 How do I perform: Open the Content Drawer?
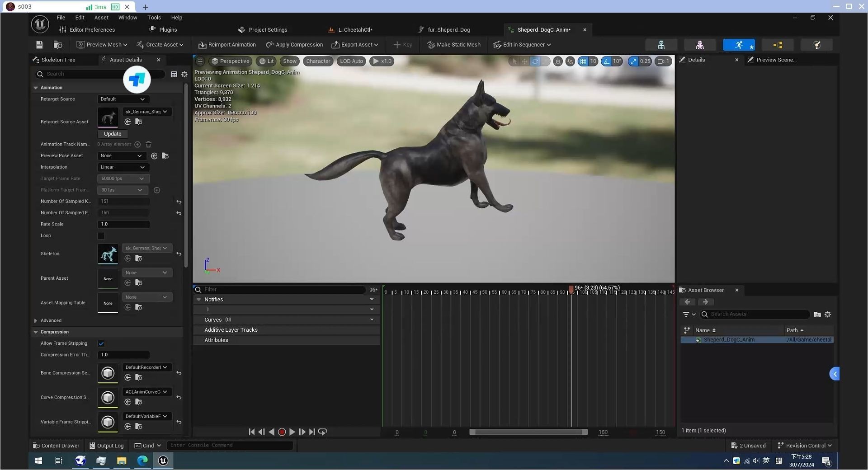(x=56, y=446)
